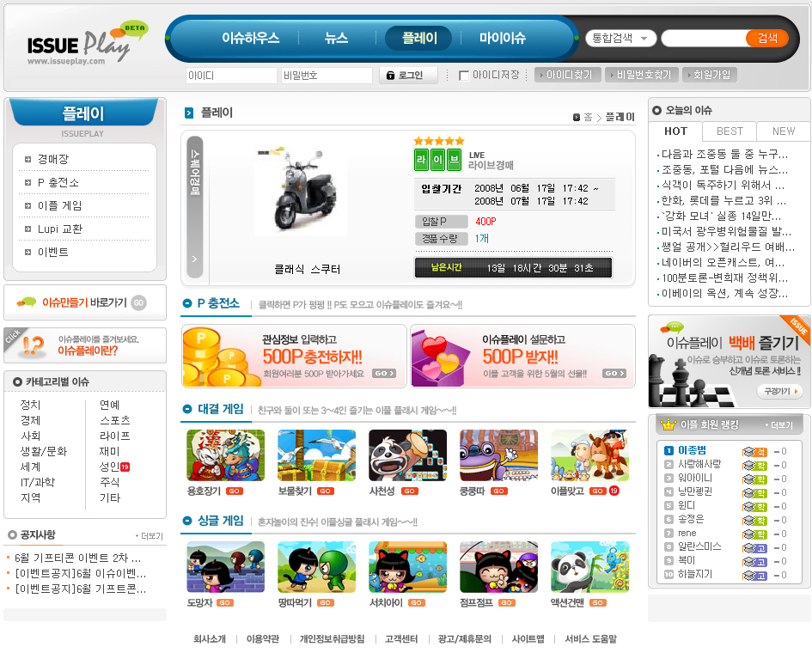Viewport: 812px width, 653px height.
Task: Open the 이슈플레이란? banner
Action: 85,345
